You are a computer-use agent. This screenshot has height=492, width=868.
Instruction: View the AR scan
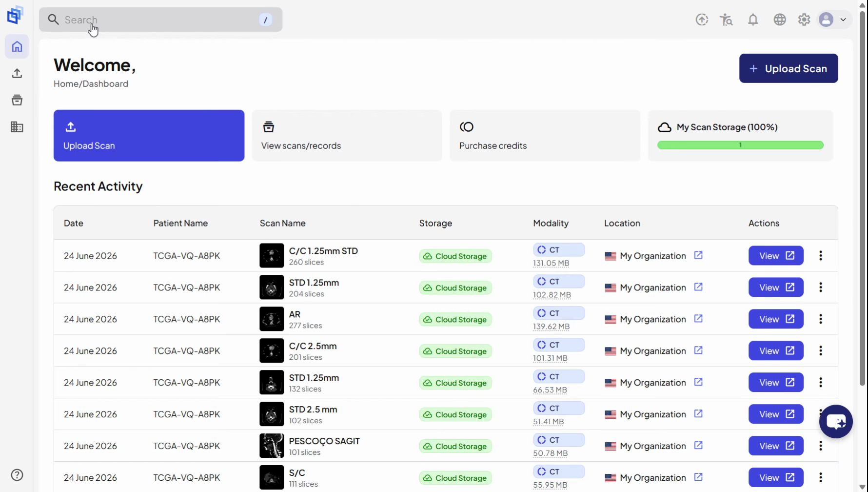(x=776, y=319)
